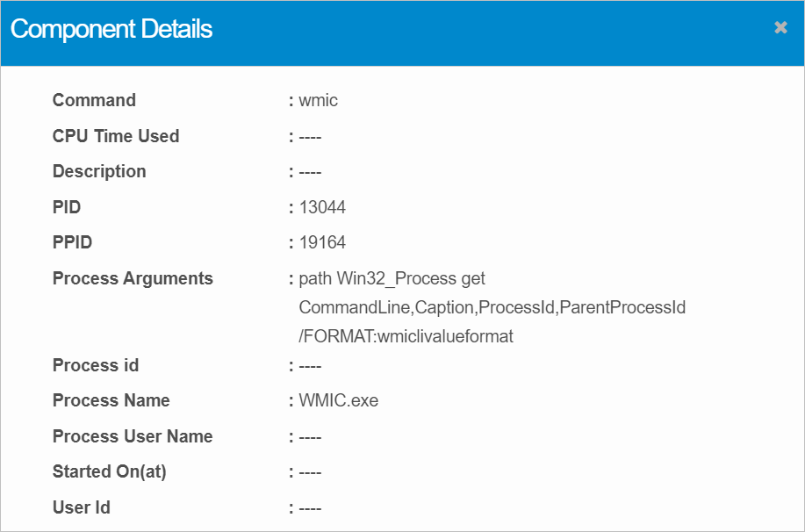Click the empty value beside User Id
This screenshot has width=805, height=532.
[310, 507]
